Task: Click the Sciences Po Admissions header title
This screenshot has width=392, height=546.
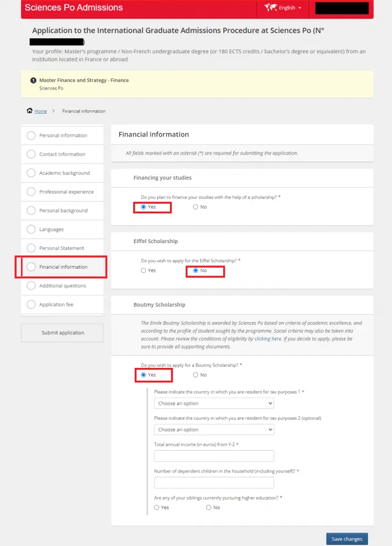Action: coord(73,7)
